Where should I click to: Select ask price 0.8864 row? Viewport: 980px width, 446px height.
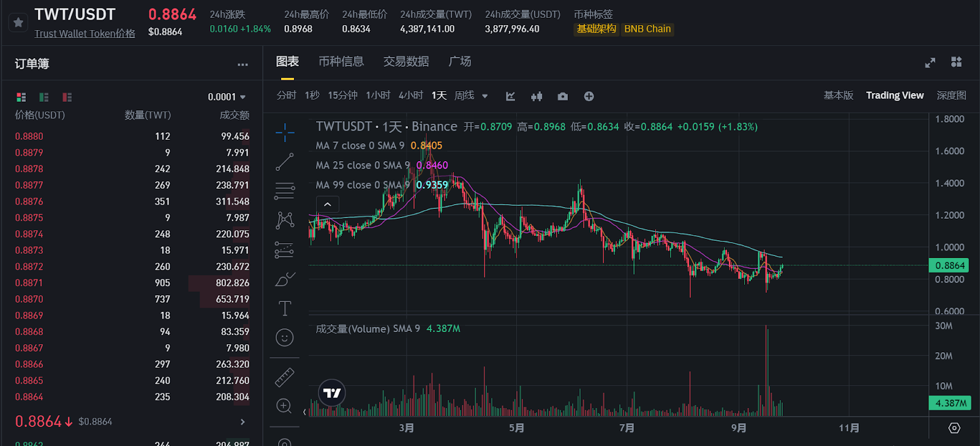click(x=132, y=397)
